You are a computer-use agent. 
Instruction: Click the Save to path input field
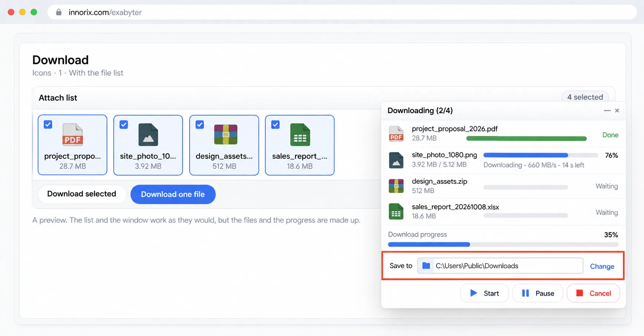coord(500,266)
